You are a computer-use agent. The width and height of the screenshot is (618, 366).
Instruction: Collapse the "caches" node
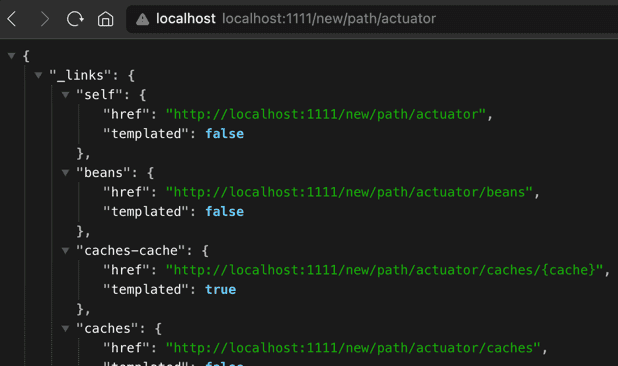pyautogui.click(x=65, y=328)
